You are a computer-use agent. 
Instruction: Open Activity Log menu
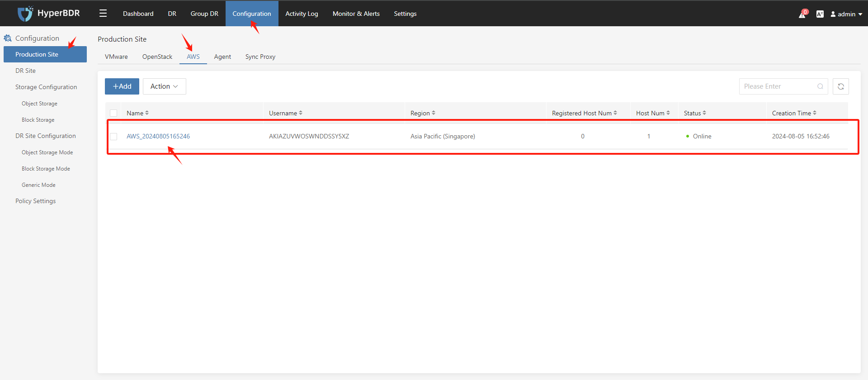(x=302, y=14)
